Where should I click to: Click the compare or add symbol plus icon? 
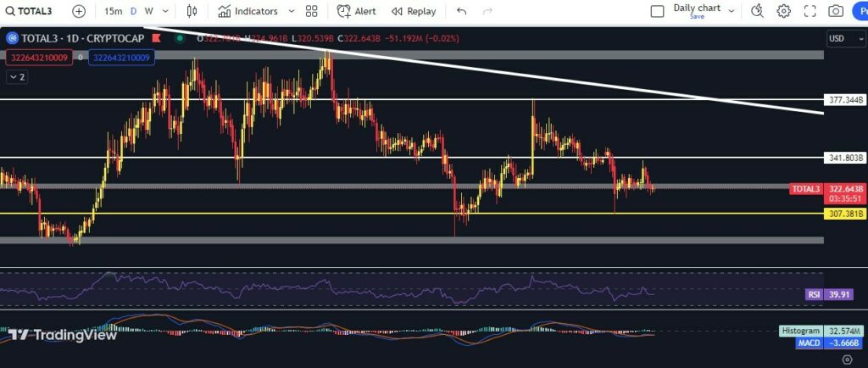(79, 11)
